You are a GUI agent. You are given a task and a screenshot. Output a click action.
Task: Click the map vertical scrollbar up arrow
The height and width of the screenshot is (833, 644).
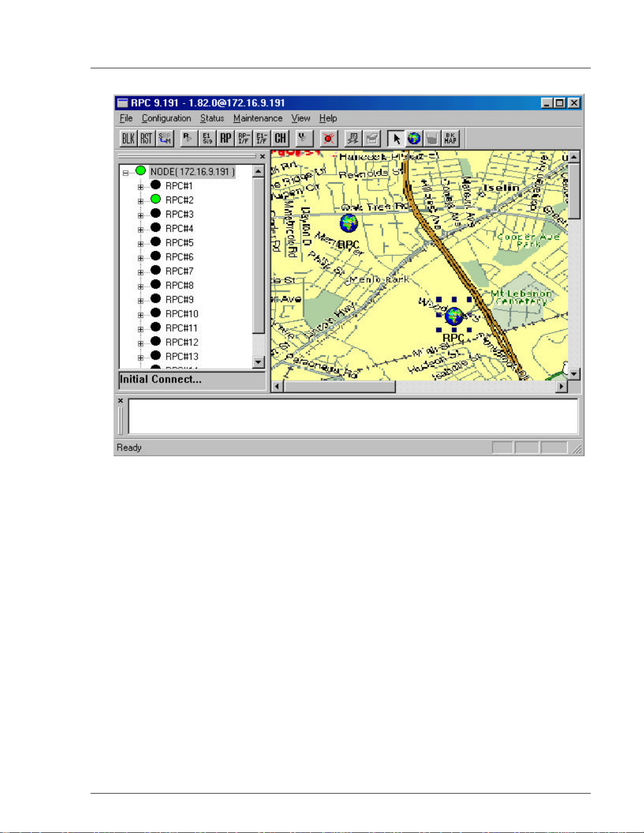574,157
